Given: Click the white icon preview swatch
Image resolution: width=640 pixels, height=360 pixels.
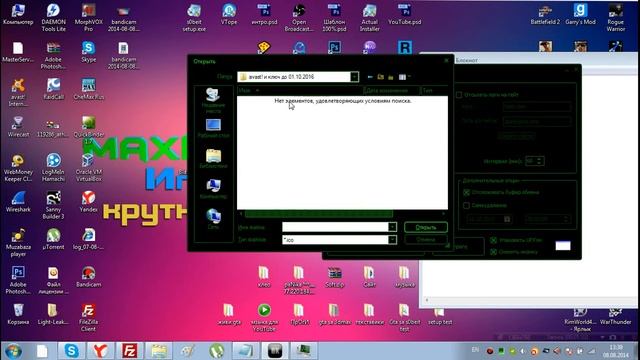Looking at the screenshot, I should 563,246.
